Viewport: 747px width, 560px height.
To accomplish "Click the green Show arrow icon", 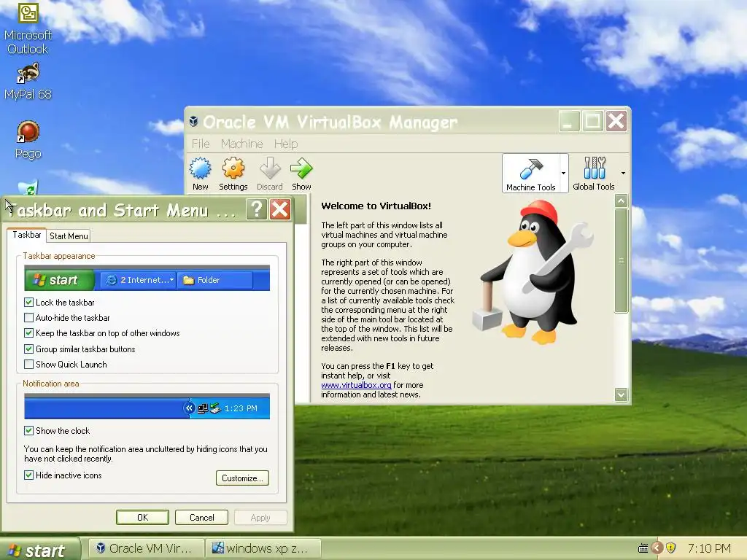I will (x=301, y=168).
